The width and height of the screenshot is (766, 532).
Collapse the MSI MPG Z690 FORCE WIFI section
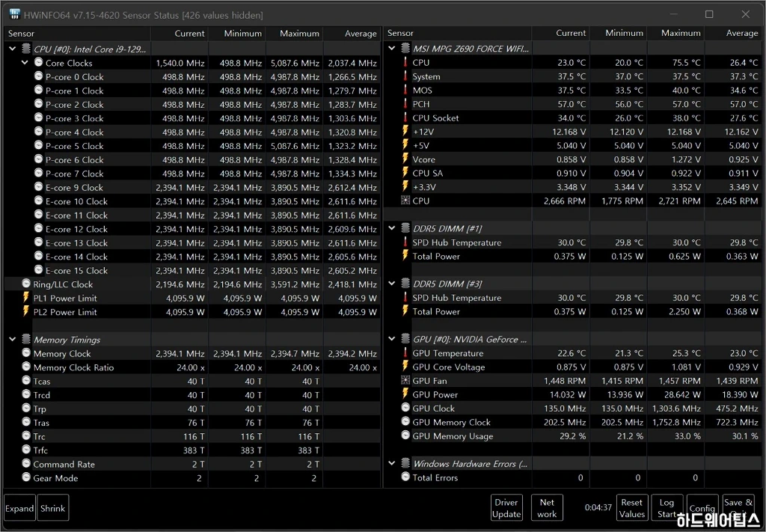click(391, 49)
